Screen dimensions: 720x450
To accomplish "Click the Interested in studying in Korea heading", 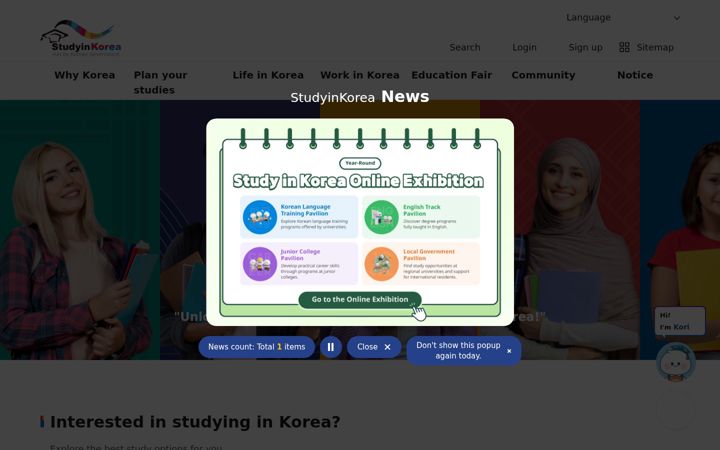I will (195, 422).
